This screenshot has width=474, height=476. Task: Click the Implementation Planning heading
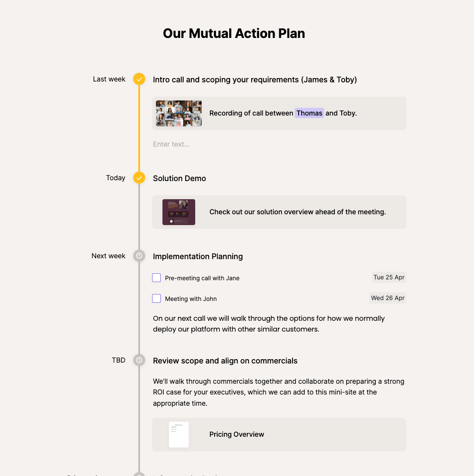(198, 257)
